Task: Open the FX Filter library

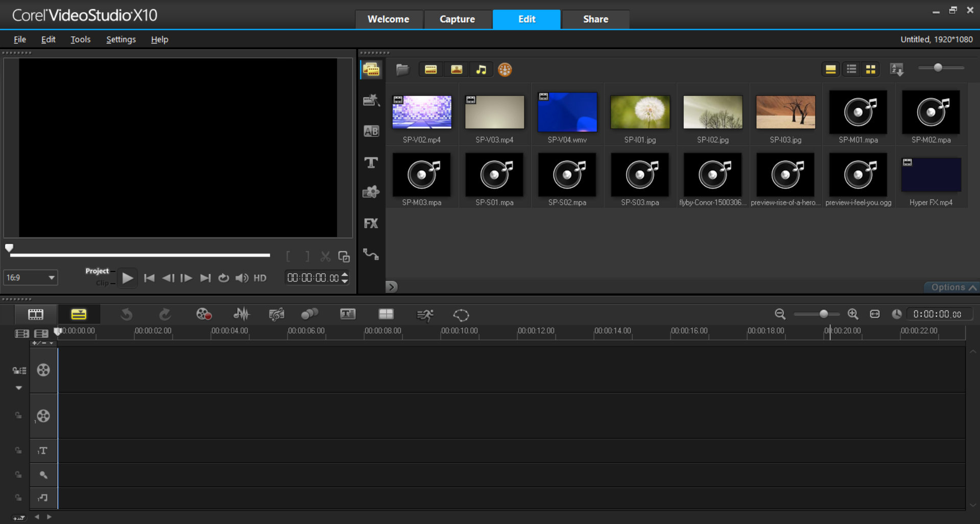Action: (x=371, y=223)
